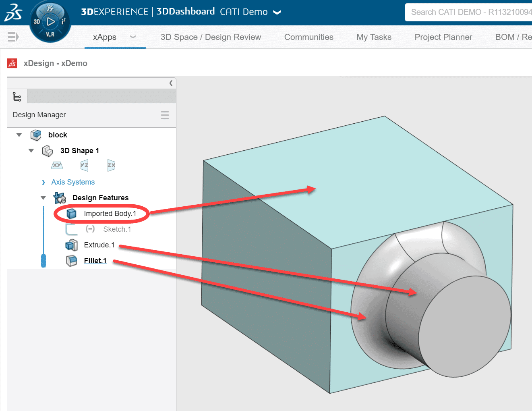This screenshot has height=411, width=532.
Task: Toggle the left navigation menu icon
Action: 13,37
